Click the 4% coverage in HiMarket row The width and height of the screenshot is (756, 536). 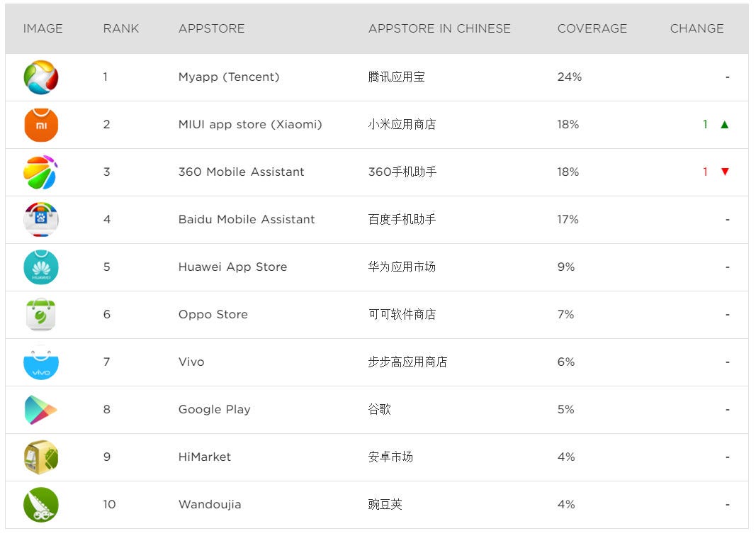point(566,457)
